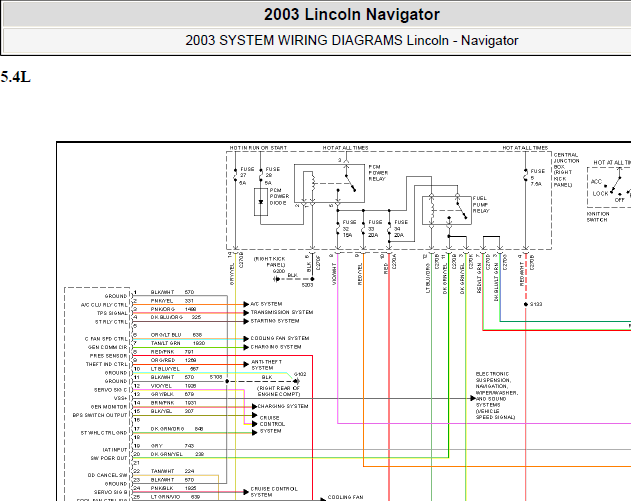
Task: Select the "LT BLU/YEL 667" wire label
Action: [x=174, y=369]
